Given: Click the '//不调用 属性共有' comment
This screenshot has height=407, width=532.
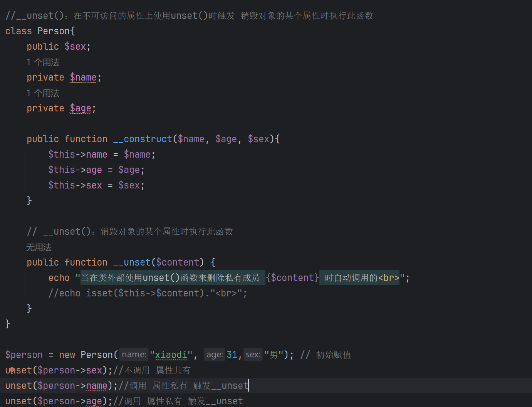Looking at the screenshot, I should pos(152,370).
